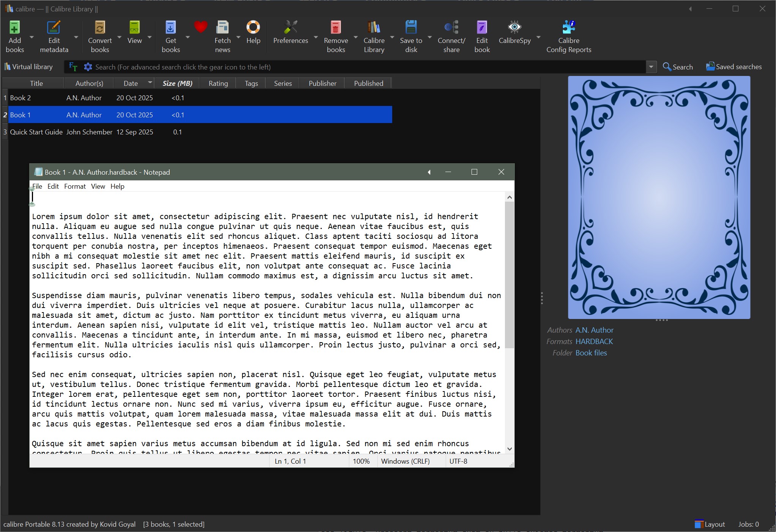Click the Convert books icon
The height and width of the screenshot is (532, 776).
tap(100, 28)
